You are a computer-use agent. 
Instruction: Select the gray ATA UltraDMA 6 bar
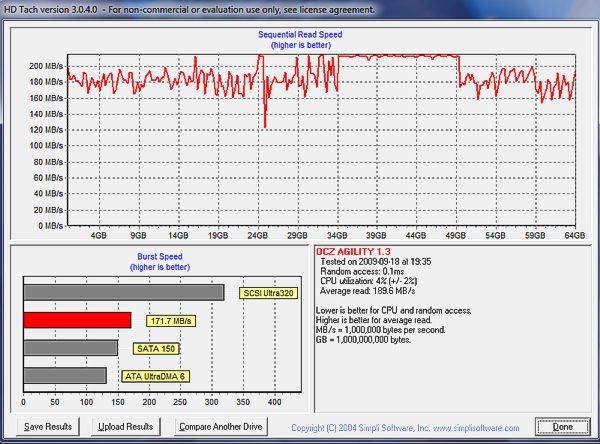(65, 375)
